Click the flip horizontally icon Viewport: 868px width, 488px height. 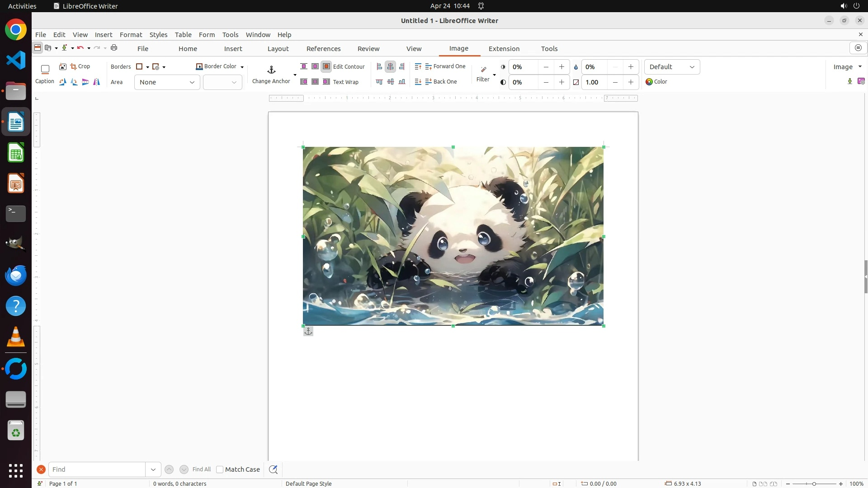pyautogui.click(x=96, y=82)
